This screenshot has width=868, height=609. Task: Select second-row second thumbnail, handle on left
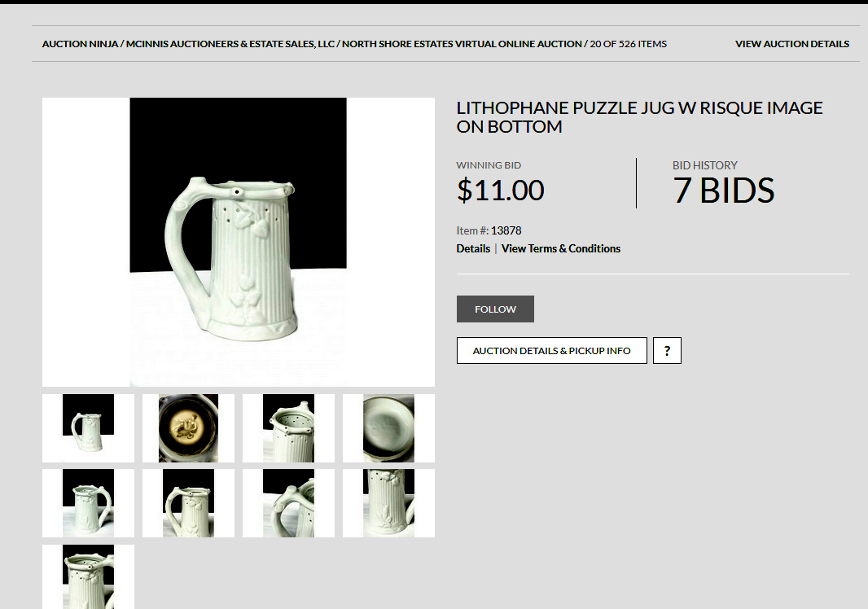[188, 503]
